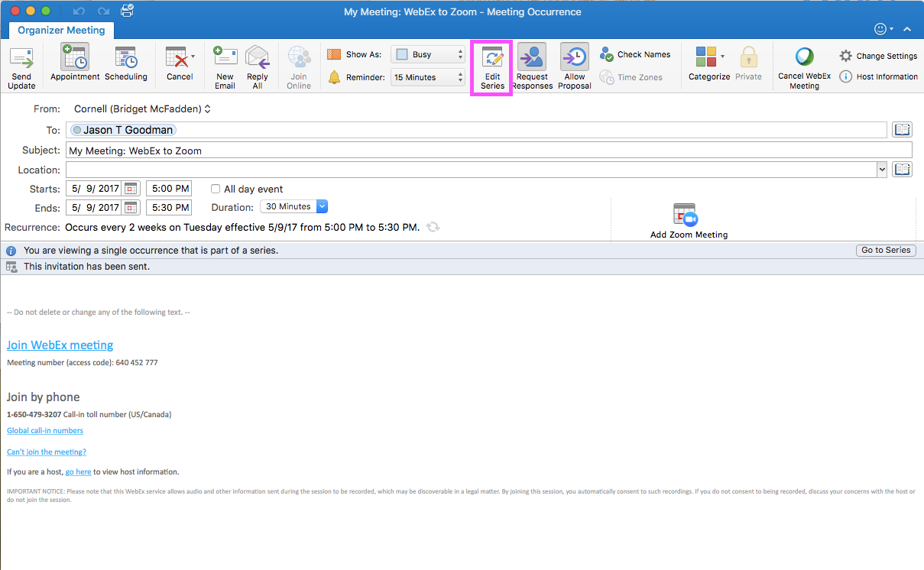924x570 pixels.
Task: Click the recurrence refresh icon
Action: coord(433,227)
